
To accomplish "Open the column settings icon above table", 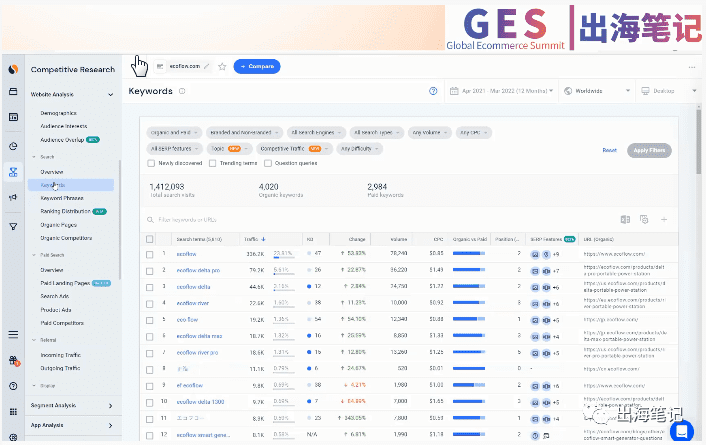I will click(644, 219).
